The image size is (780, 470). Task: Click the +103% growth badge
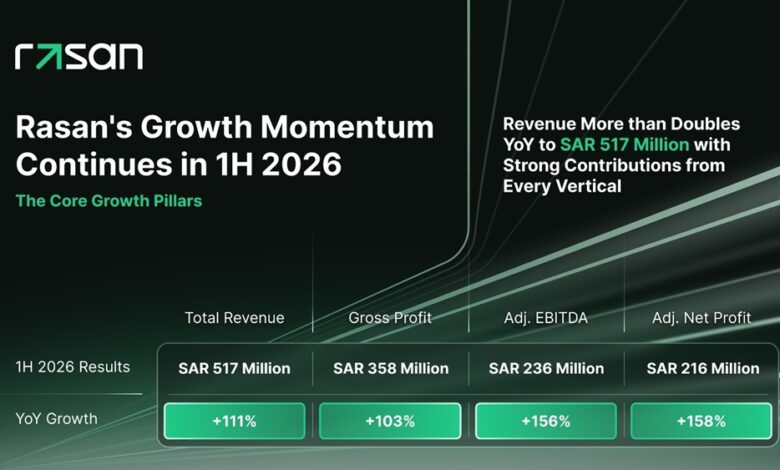pos(390,421)
